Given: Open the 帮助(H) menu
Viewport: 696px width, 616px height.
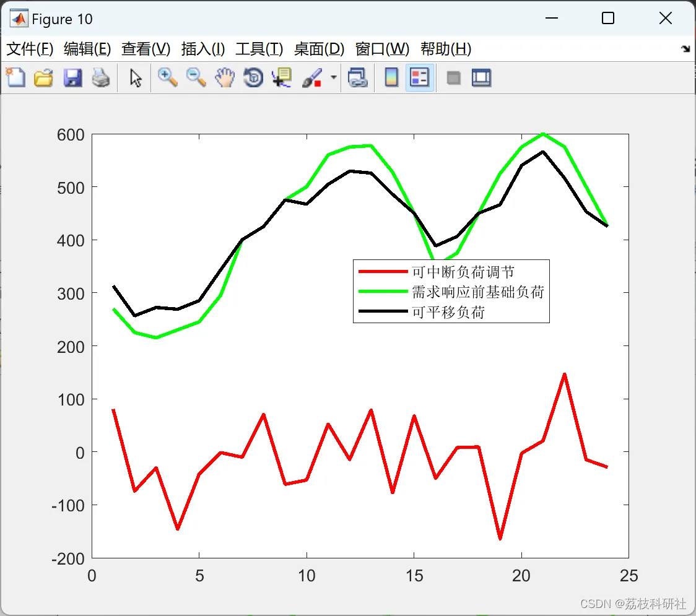Looking at the screenshot, I should tap(446, 49).
